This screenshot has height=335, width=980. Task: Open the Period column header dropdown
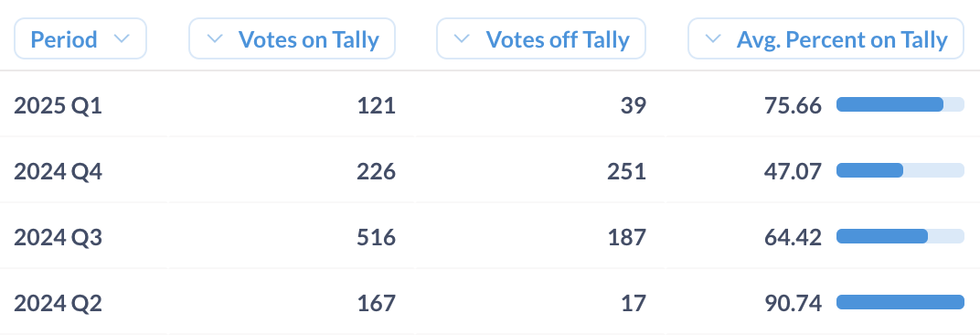click(x=80, y=38)
